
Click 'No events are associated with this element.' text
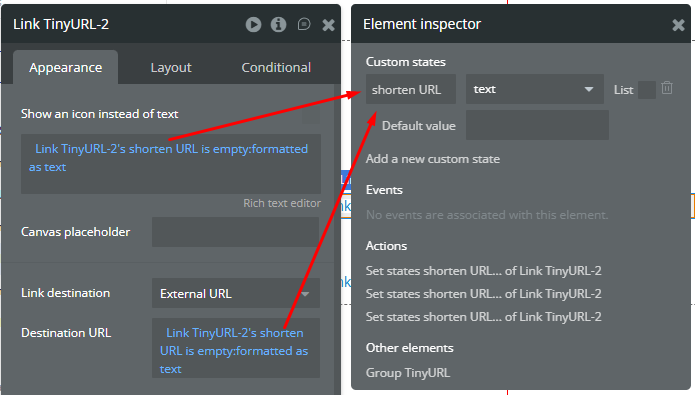click(x=487, y=215)
